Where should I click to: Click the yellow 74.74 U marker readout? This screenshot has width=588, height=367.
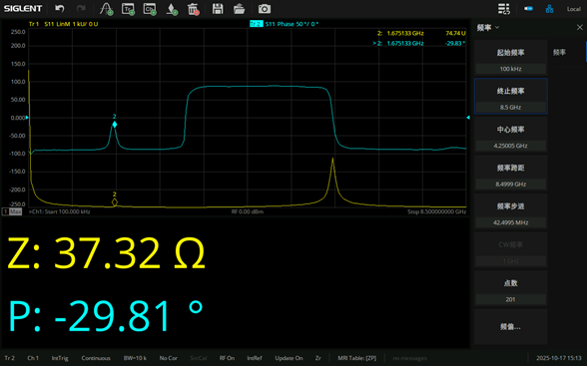(x=455, y=33)
